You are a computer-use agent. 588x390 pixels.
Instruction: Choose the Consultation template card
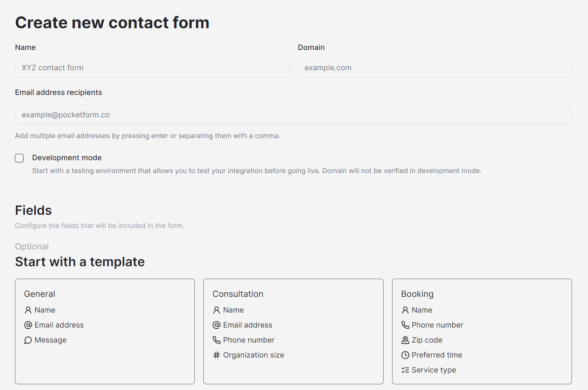[293, 331]
